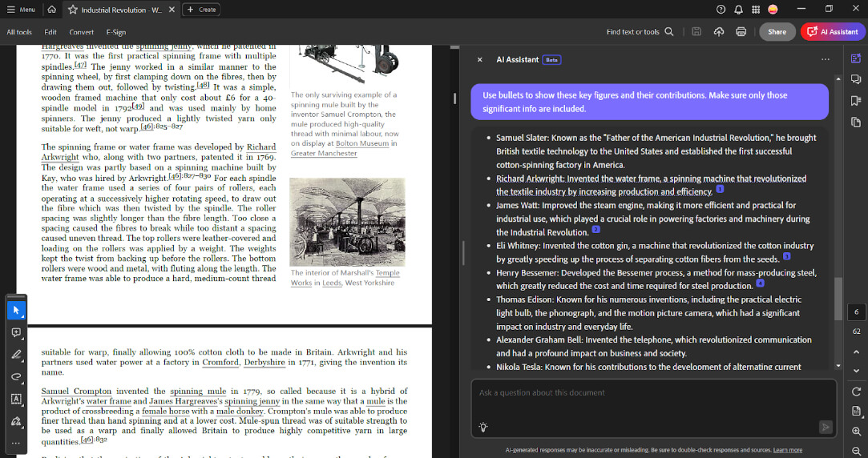The image size is (868, 458).
Task: Click the citation 3 badge after Eli Whitney
Action: point(786,257)
